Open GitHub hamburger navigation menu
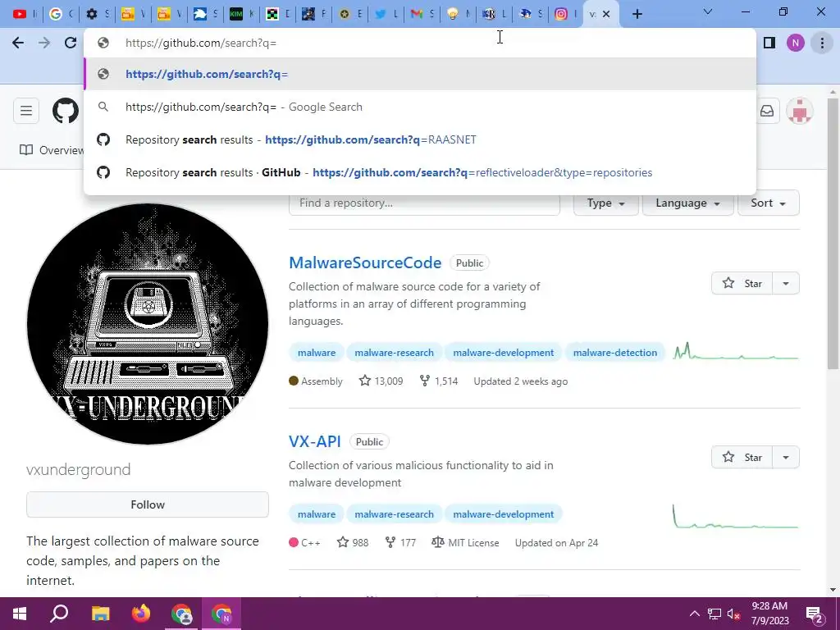Image resolution: width=840 pixels, height=630 pixels. (x=26, y=111)
